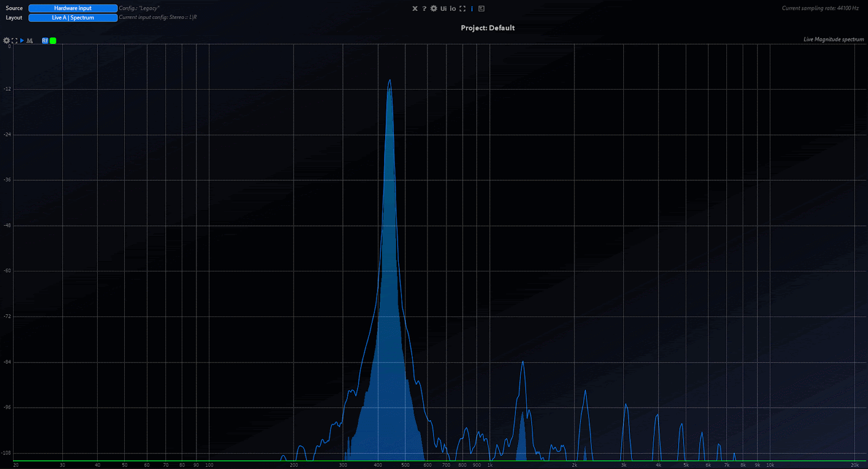Toggle the green square indicator
The height and width of the screenshot is (469, 868).
[x=53, y=41]
